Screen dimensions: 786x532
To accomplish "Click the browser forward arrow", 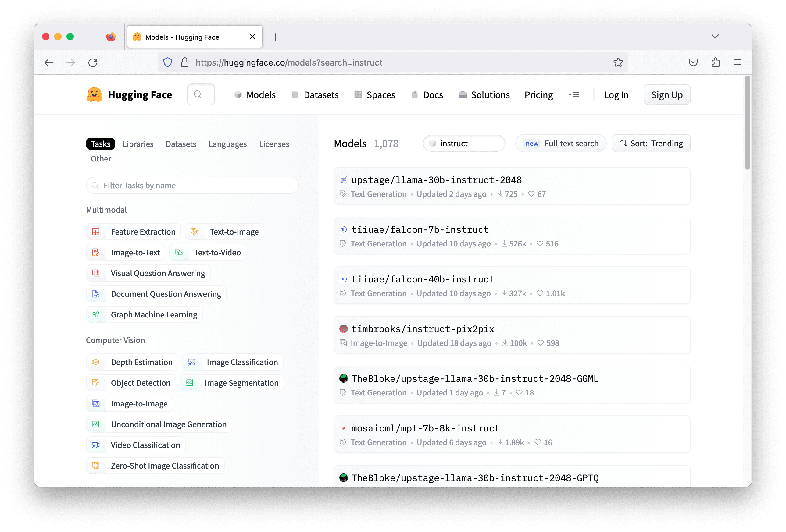I will [71, 62].
